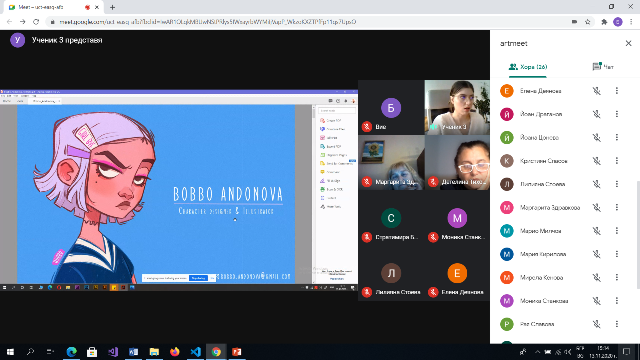Select the shared presentation screen
Image resolution: width=640 pixels, height=360 pixels.
pos(179,190)
